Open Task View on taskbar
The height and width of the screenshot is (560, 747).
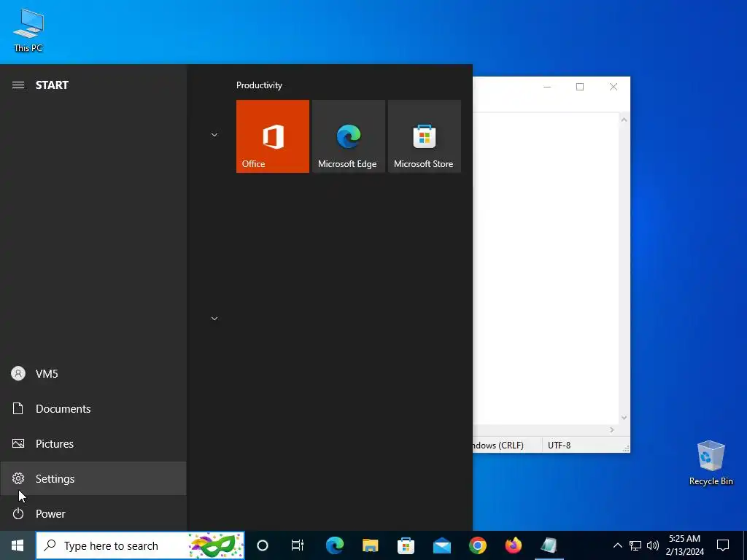(x=298, y=545)
